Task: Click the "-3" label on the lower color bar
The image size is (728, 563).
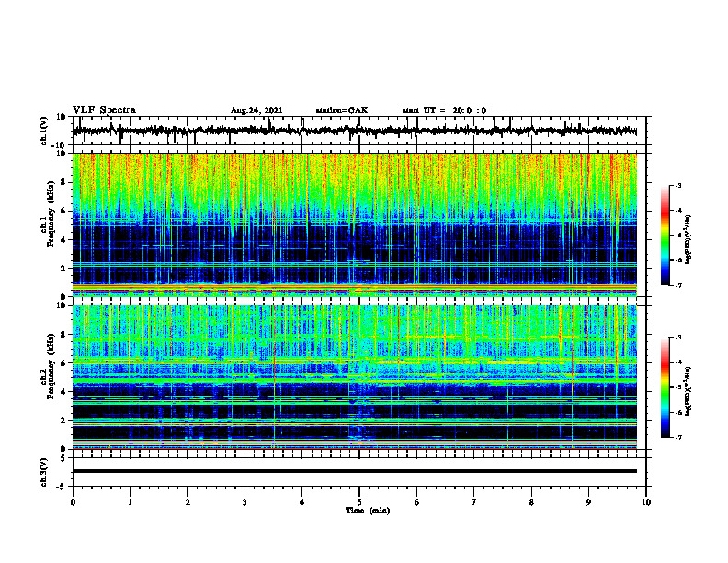Action: 678,338
